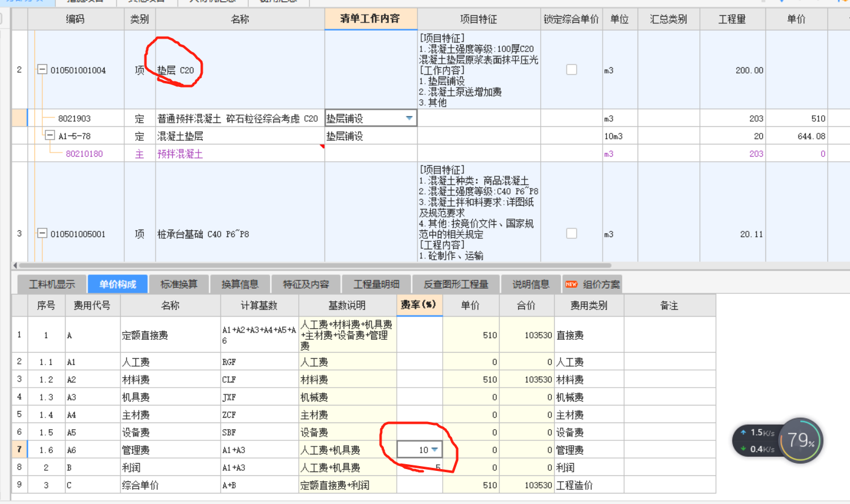Viewport: 850px width, 504px height.
Task: Select the 垫层 C20 name cell
Action: coord(240,70)
